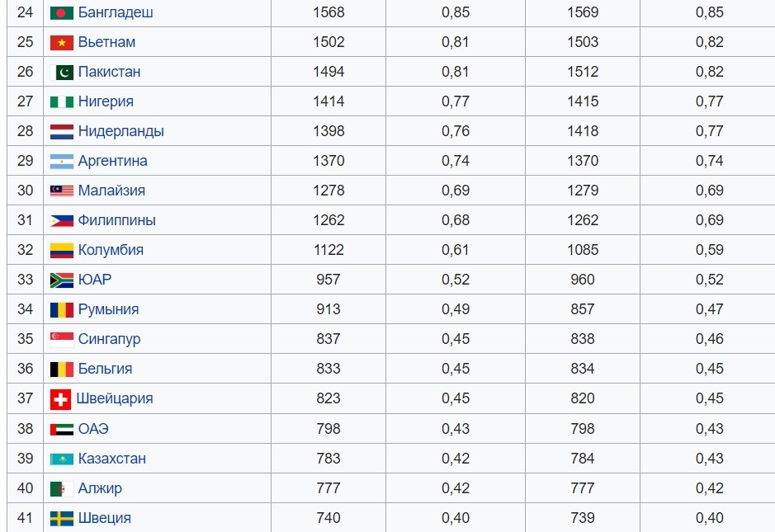Go to the Бельгия article link
Screen dimensions: 775x532
(105, 369)
